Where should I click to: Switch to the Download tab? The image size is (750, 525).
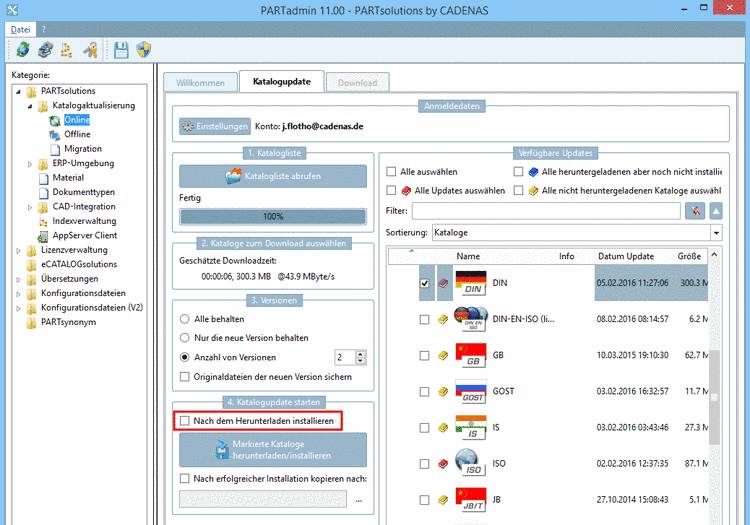357,83
